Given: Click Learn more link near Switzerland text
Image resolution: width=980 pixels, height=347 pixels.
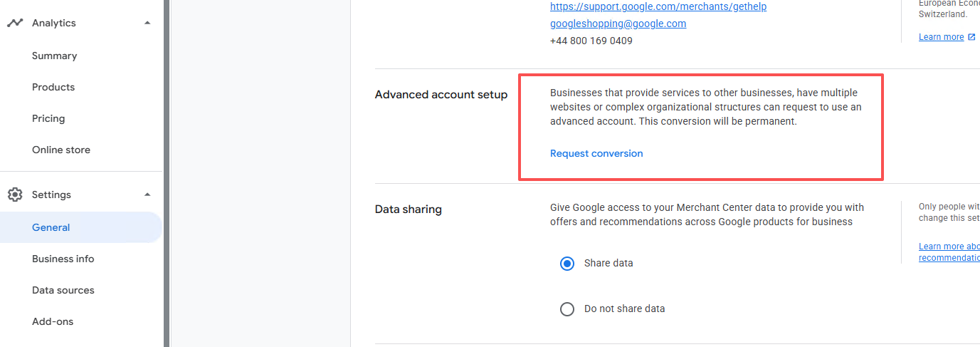Looking at the screenshot, I should (x=941, y=37).
